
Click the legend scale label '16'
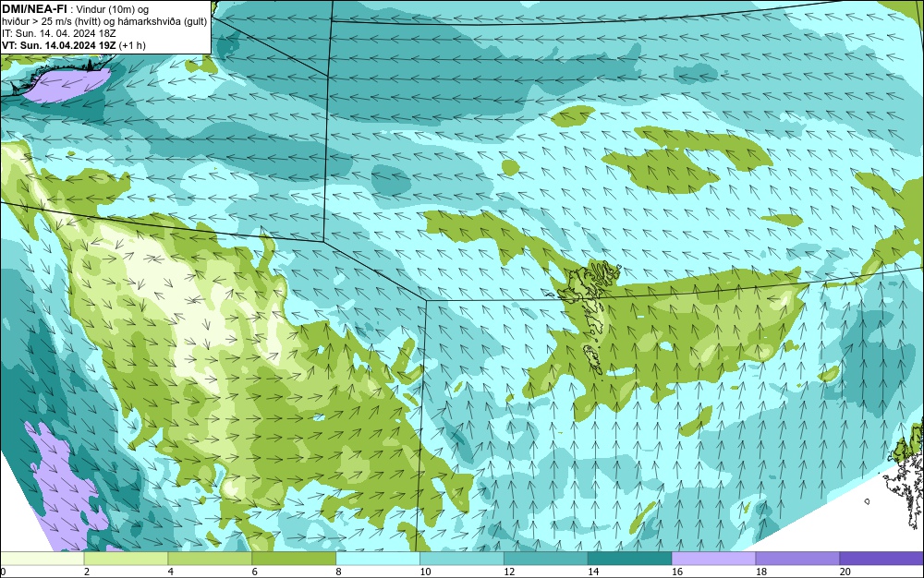coord(677,572)
